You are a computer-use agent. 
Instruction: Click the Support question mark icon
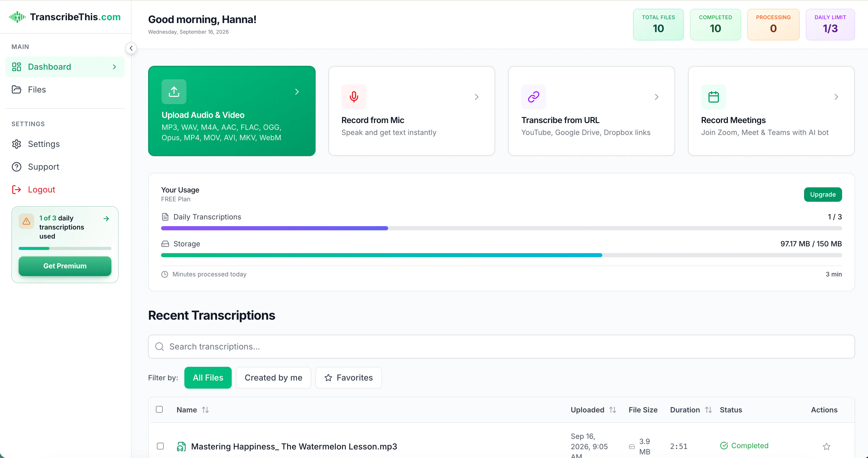click(x=17, y=167)
